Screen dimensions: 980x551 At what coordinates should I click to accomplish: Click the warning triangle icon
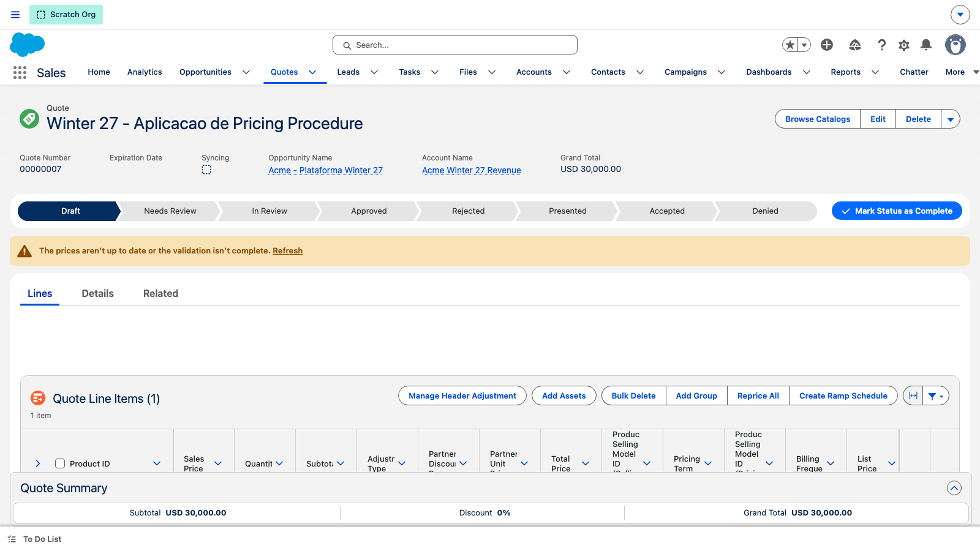click(x=24, y=251)
